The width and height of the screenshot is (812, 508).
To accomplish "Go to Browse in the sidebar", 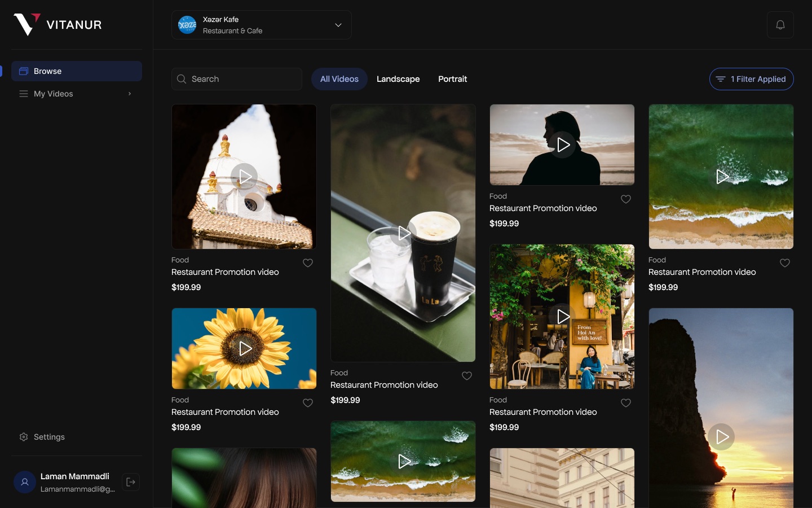I will tap(77, 71).
